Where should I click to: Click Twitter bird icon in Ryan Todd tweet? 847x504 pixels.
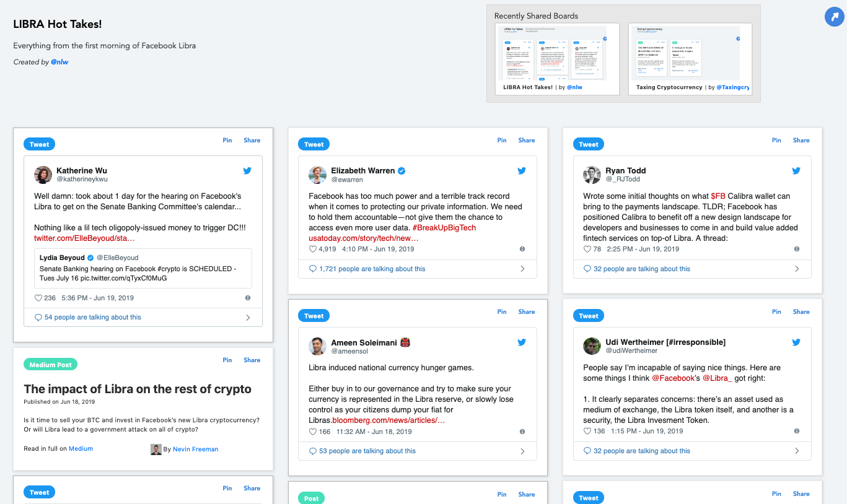pos(796,171)
